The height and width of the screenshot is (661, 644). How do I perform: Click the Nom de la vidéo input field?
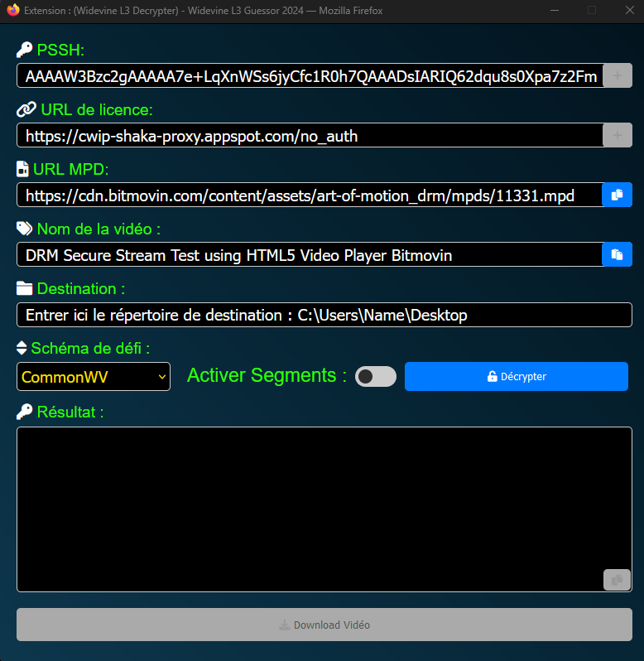(x=310, y=254)
